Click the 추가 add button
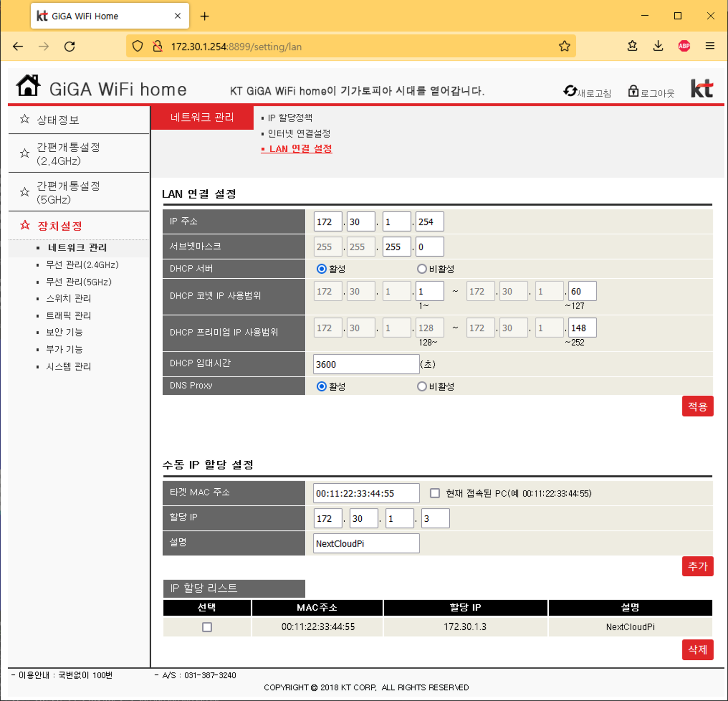This screenshot has height=701, width=728. tap(697, 566)
